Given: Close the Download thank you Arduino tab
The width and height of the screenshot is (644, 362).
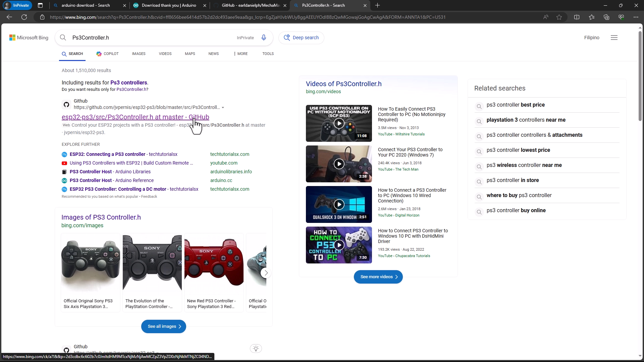Looking at the screenshot, I should click(205, 5).
